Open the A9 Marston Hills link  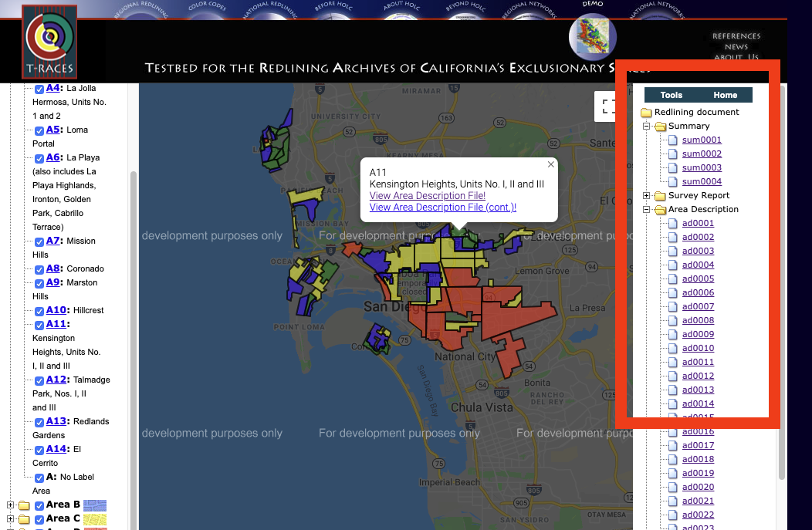(52, 282)
